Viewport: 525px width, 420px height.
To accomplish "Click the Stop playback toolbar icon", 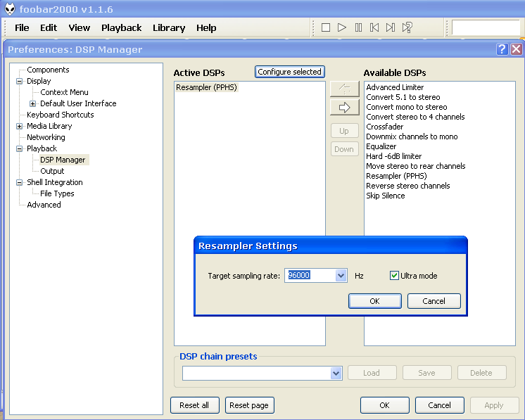I will pyautogui.click(x=325, y=27).
